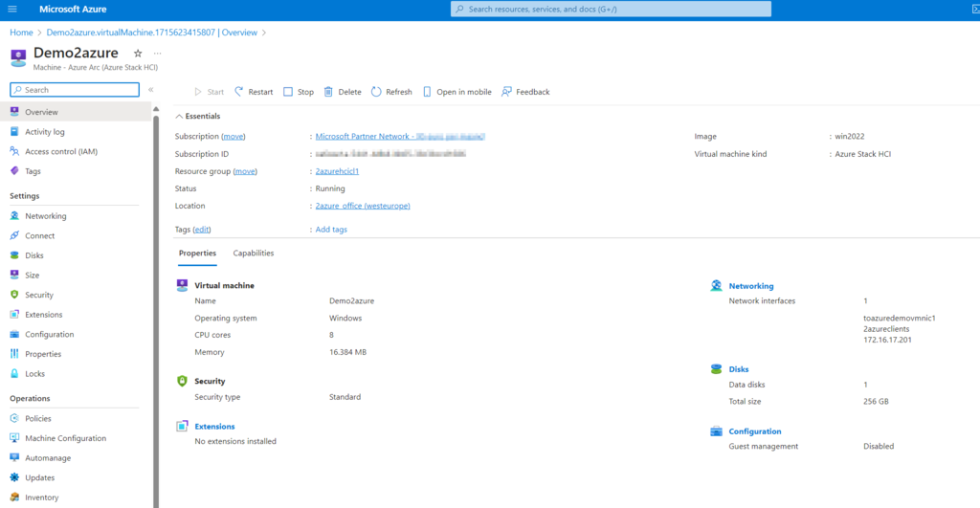Click Home breadcrumb link
The width and height of the screenshot is (980, 508).
[21, 33]
